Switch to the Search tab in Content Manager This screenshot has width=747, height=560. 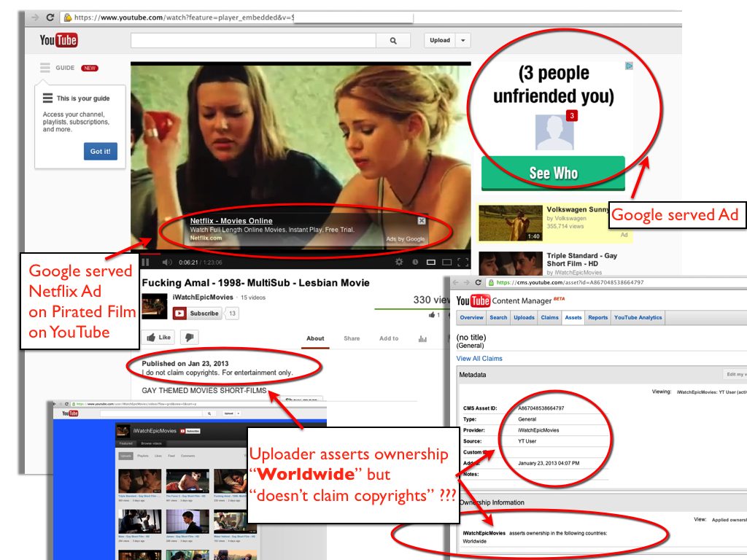click(x=498, y=318)
